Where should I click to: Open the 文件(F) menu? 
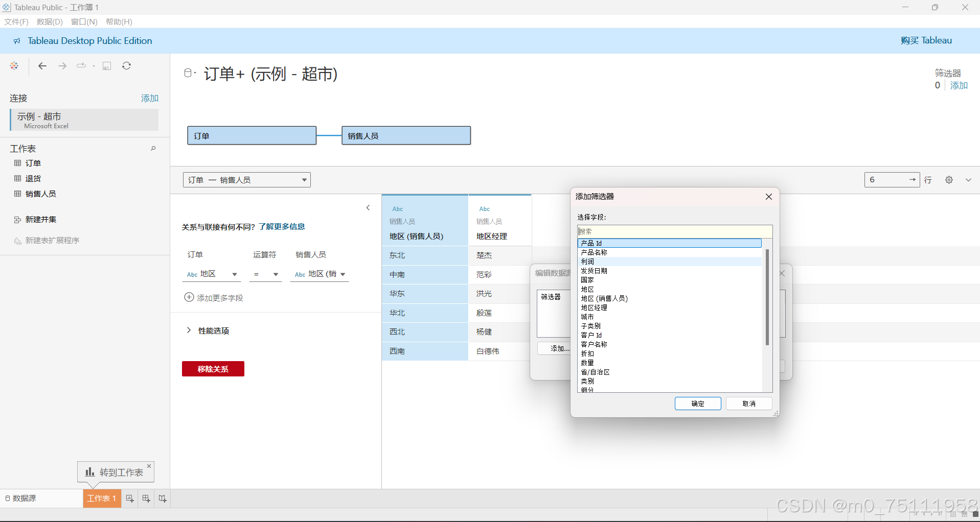(16, 21)
